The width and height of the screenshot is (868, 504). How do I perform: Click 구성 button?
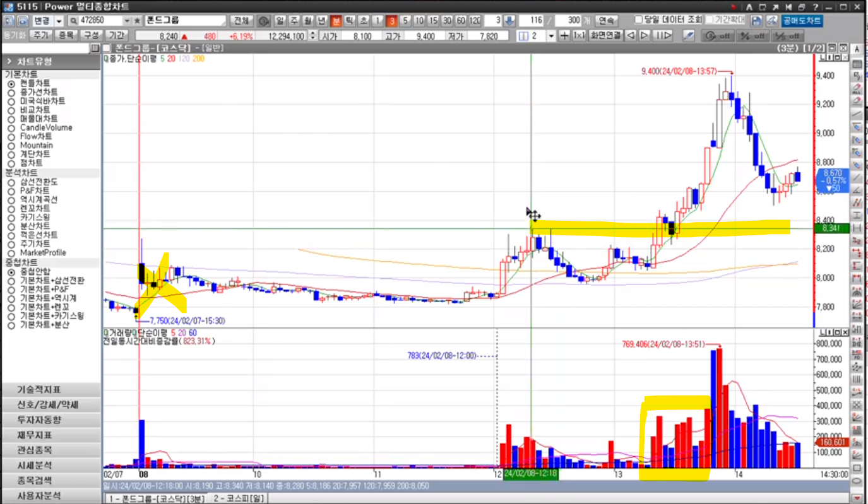click(x=91, y=36)
